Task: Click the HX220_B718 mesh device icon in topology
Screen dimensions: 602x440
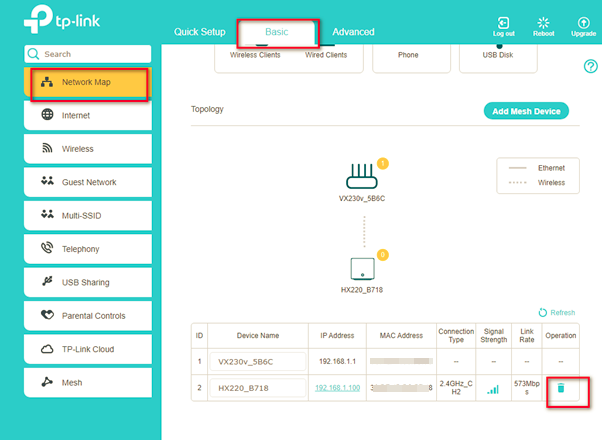Action: [362, 268]
